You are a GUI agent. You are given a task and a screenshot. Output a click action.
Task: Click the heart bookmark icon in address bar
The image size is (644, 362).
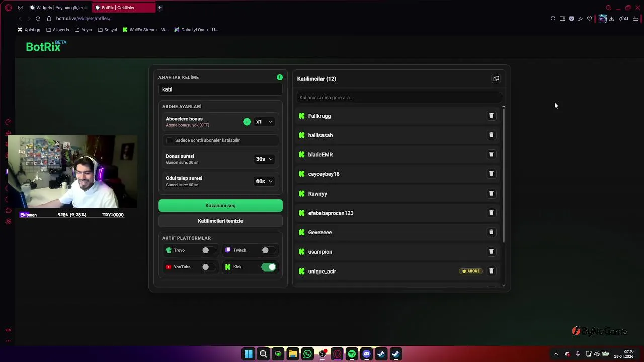pyautogui.click(x=589, y=19)
